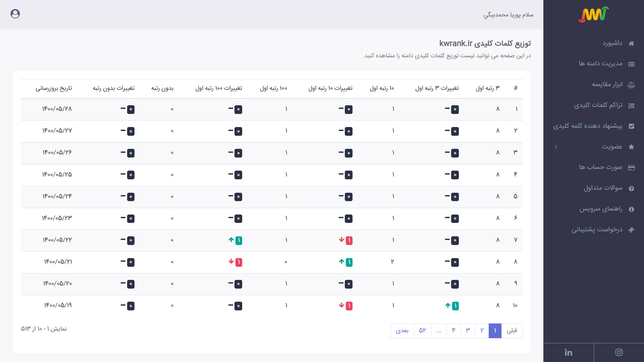Open صورت حساب ها menu item
The image size is (644, 362).
(x=594, y=167)
